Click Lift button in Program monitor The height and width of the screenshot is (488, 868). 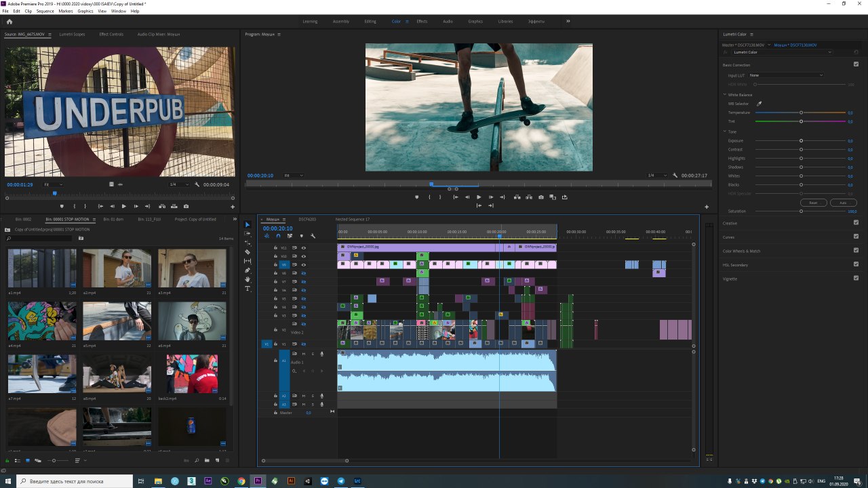click(517, 197)
